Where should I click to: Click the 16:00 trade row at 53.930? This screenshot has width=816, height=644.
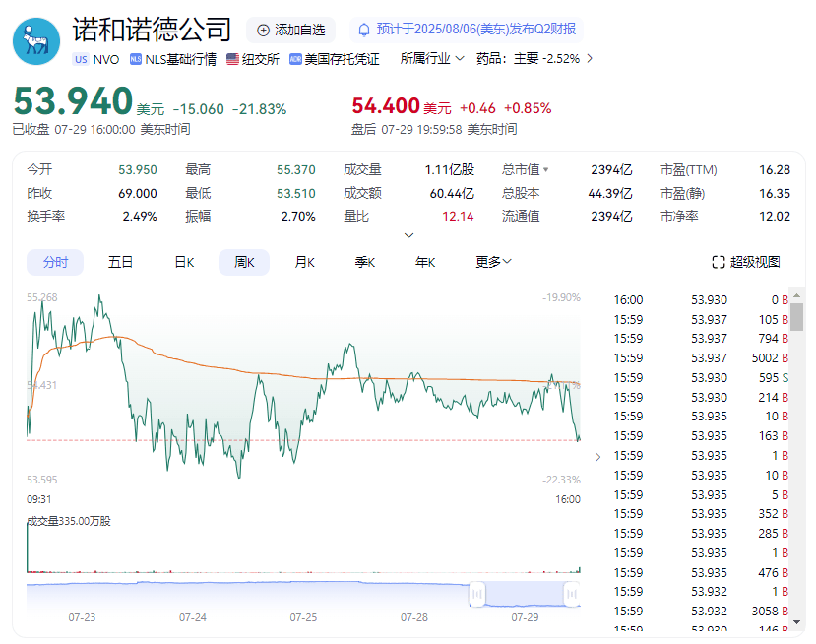click(x=701, y=300)
